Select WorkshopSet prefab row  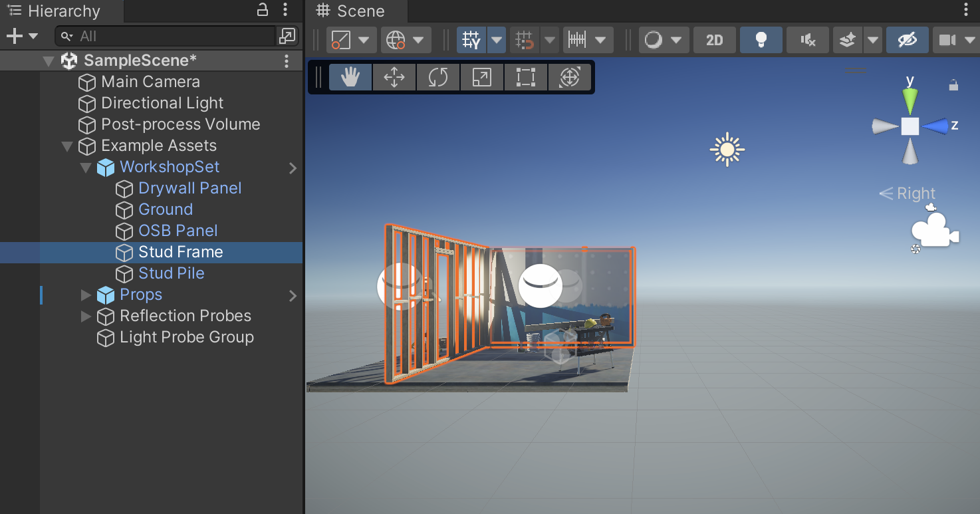click(170, 167)
